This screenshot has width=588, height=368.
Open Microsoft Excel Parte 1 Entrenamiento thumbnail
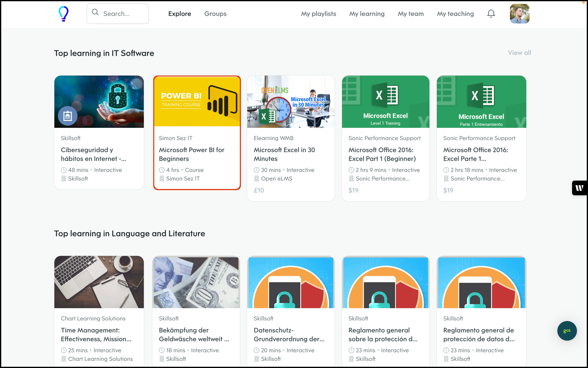pyautogui.click(x=481, y=102)
